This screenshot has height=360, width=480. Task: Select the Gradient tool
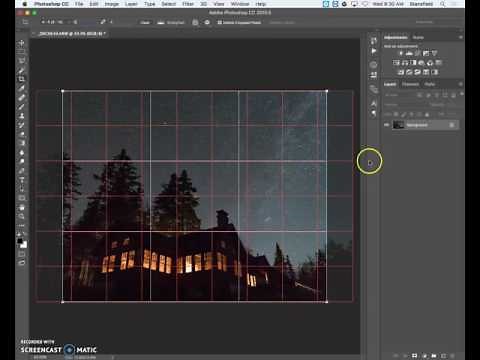pyautogui.click(x=22, y=143)
